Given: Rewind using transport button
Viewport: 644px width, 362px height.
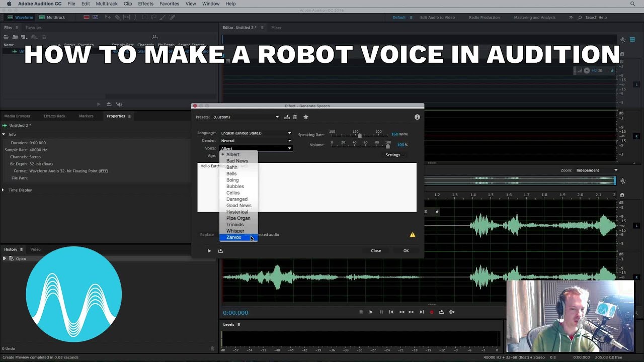Looking at the screenshot, I should pyautogui.click(x=401, y=312).
